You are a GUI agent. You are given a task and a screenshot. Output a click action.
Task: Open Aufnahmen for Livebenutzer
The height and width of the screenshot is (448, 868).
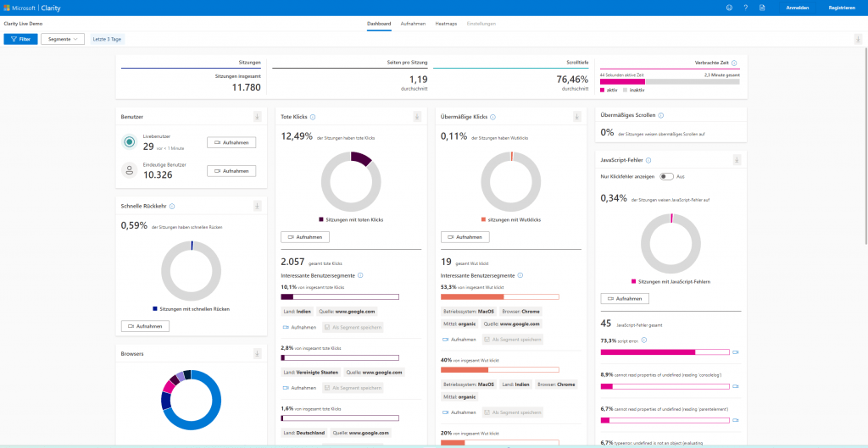[231, 142]
